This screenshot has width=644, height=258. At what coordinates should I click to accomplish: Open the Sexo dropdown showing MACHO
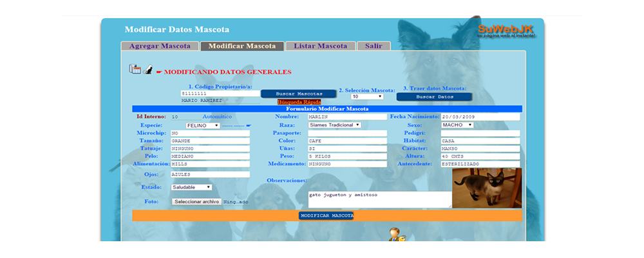point(457,125)
